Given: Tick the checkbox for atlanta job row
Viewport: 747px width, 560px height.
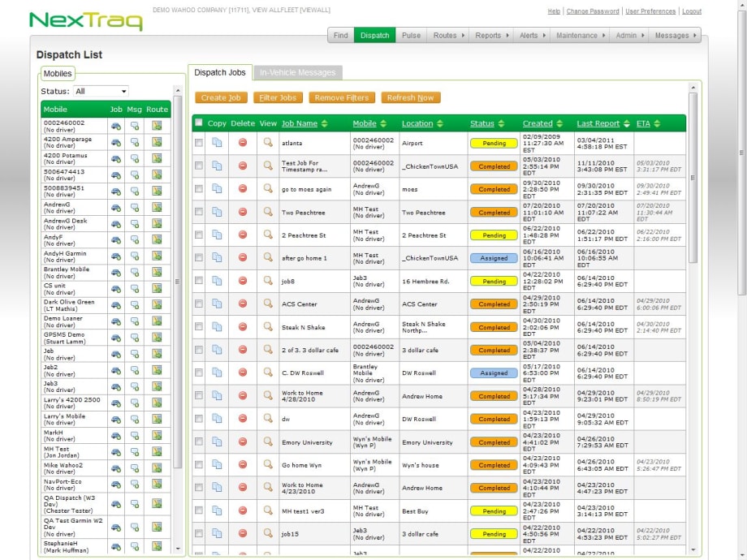Looking at the screenshot, I should pyautogui.click(x=199, y=143).
